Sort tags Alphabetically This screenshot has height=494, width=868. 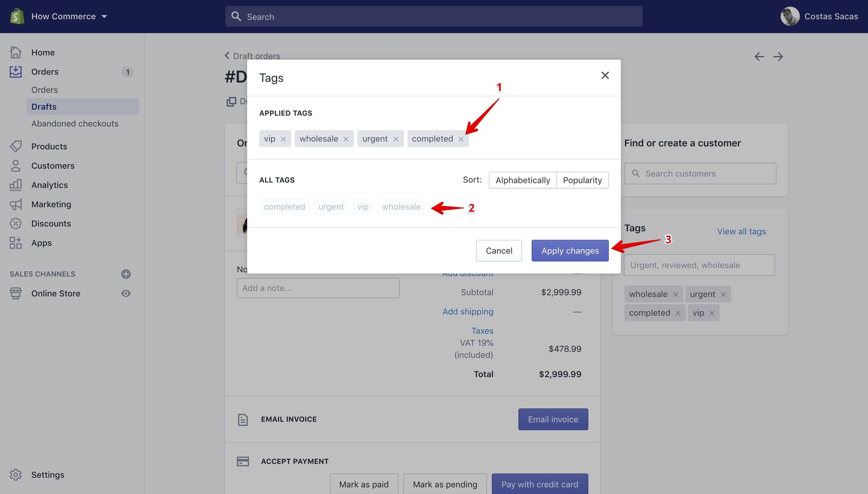point(523,180)
